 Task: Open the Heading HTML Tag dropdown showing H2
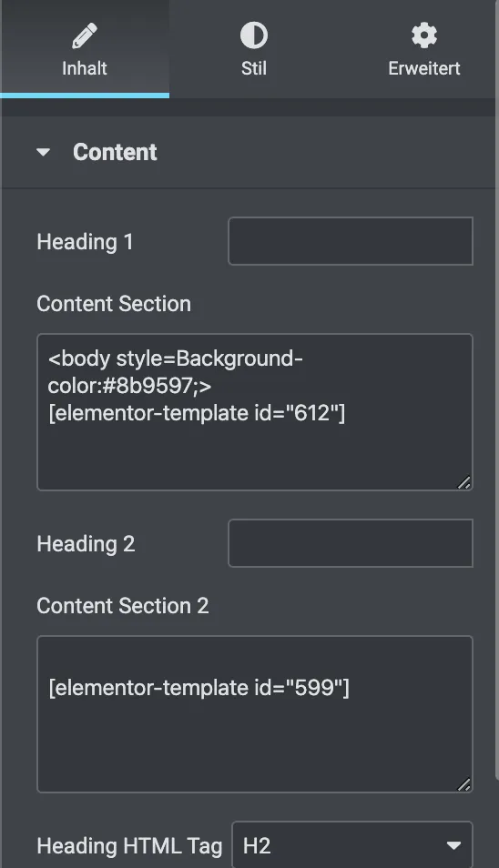coord(352,845)
